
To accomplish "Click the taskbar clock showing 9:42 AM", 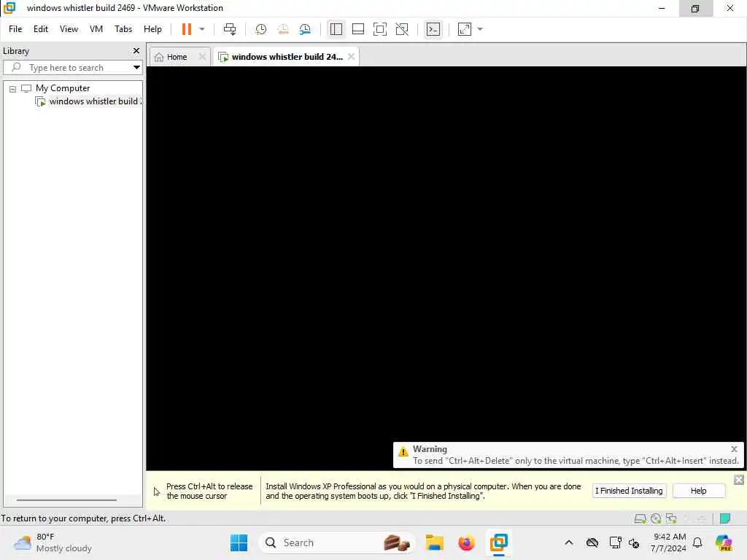I will point(669,542).
